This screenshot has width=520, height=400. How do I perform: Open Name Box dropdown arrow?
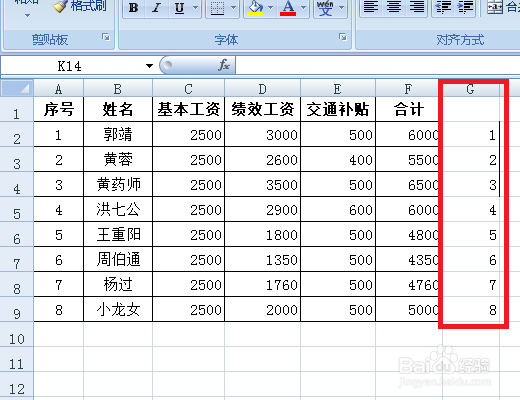coord(149,66)
